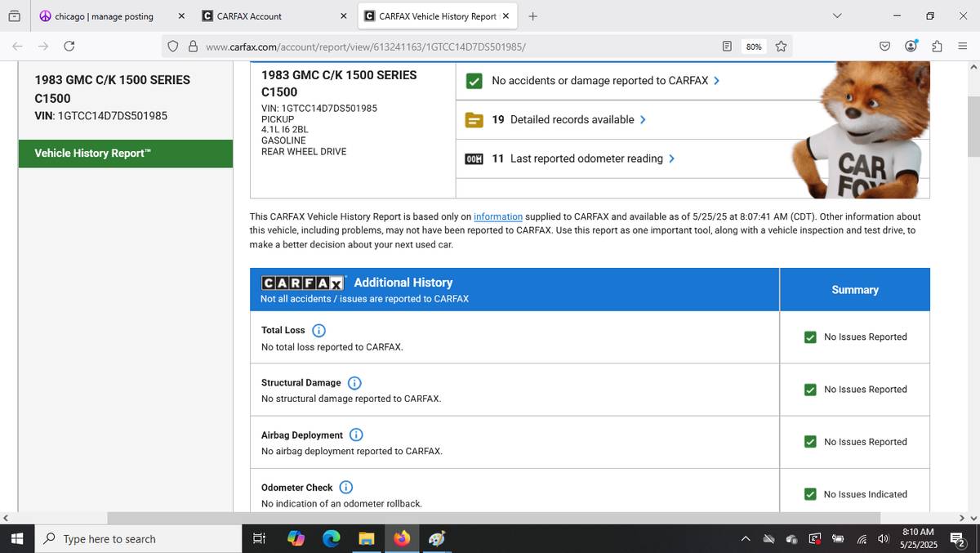This screenshot has width=980, height=553.
Task: Click Odometer Check No Issues Indicated checkmark
Action: (810, 494)
